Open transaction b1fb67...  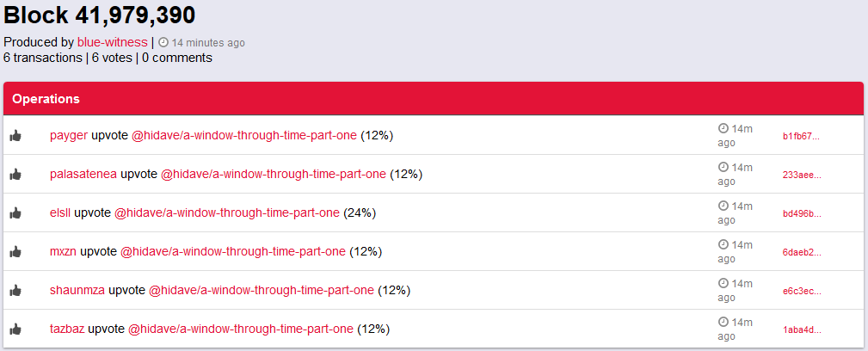click(x=802, y=136)
